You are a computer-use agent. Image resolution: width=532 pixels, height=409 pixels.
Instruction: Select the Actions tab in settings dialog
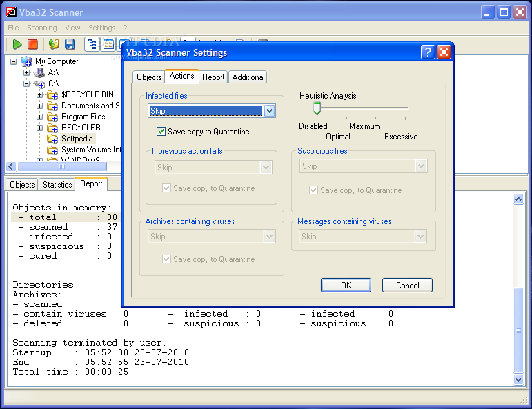pos(182,76)
